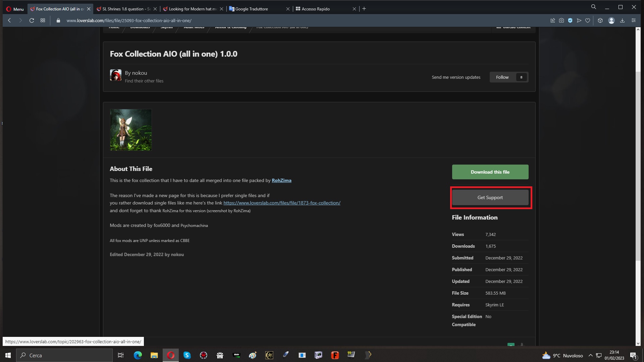
Task: Open the Opera Menu button
Action: tap(15, 9)
